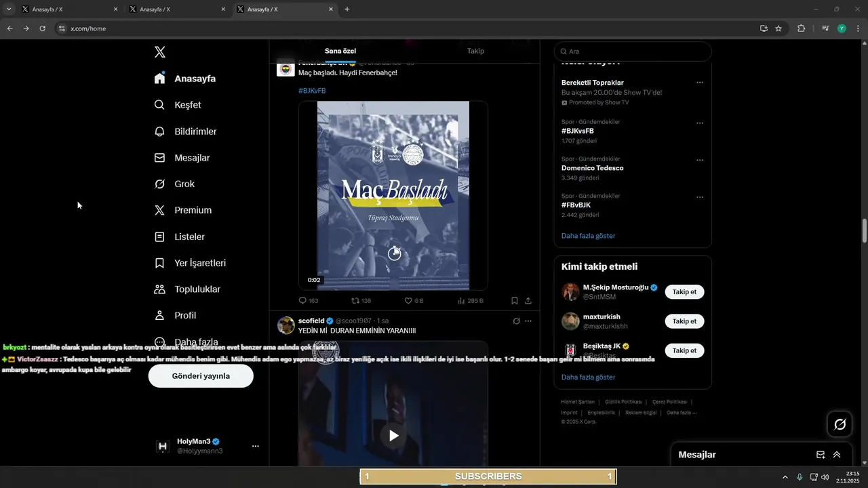Open the Chrome profile avatar Y

pos(842,28)
